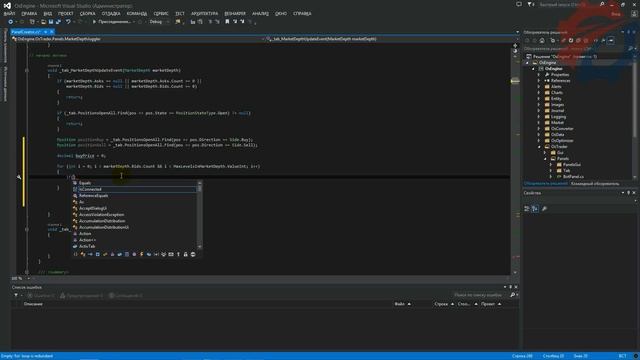The image size is (640, 360).
Task: Toggle the Ошибки filter in error list
Action: click(41, 296)
